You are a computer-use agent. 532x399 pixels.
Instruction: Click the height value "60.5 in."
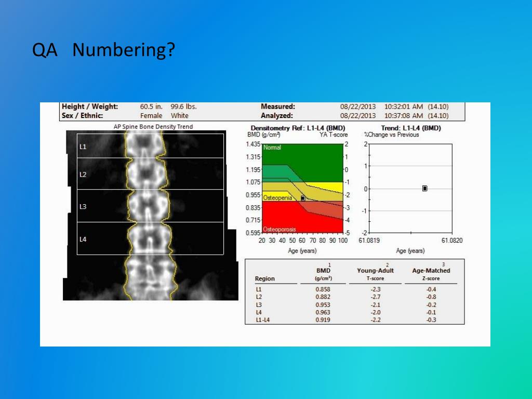(x=151, y=107)
